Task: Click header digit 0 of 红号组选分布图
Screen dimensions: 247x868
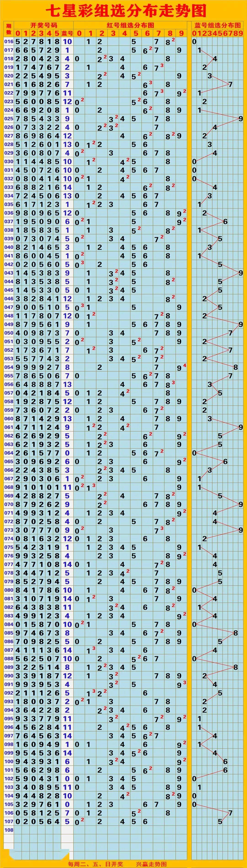Action: [x=79, y=33]
